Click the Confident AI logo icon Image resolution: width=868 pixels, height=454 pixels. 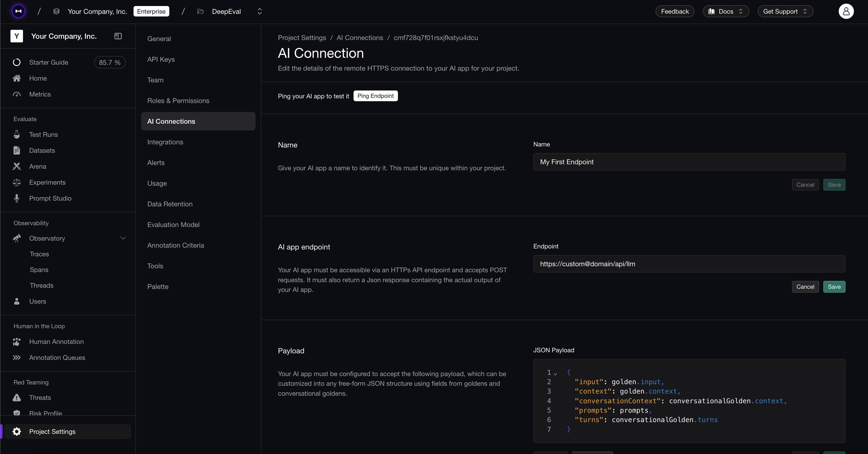pyautogui.click(x=19, y=12)
